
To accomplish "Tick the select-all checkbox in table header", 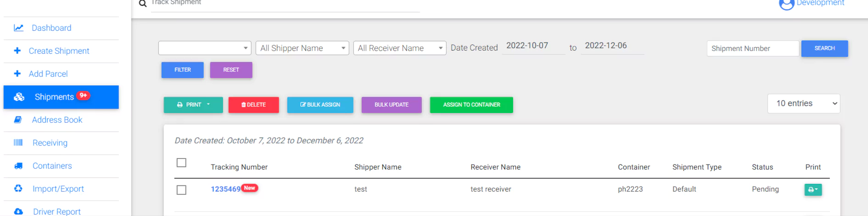I will pos(181,163).
